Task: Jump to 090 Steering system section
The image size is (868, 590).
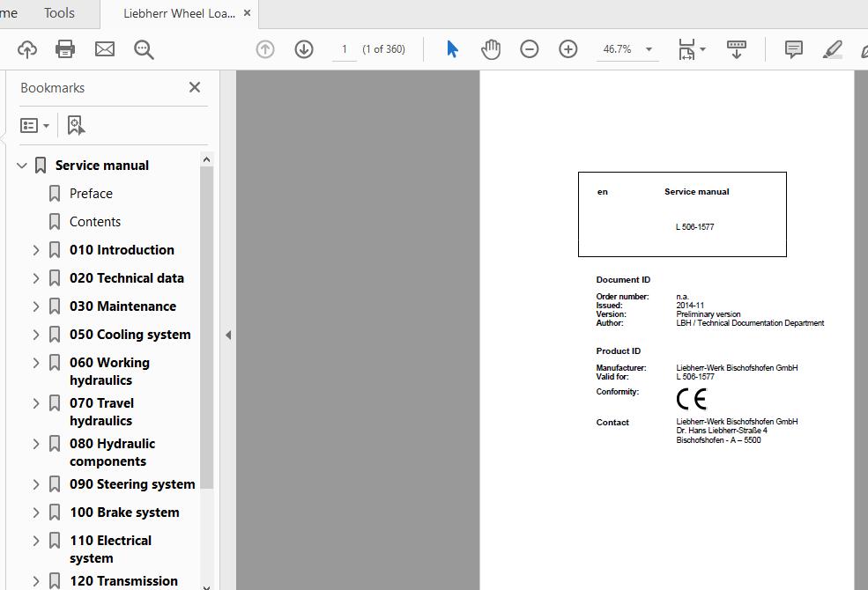Action: 132,484
